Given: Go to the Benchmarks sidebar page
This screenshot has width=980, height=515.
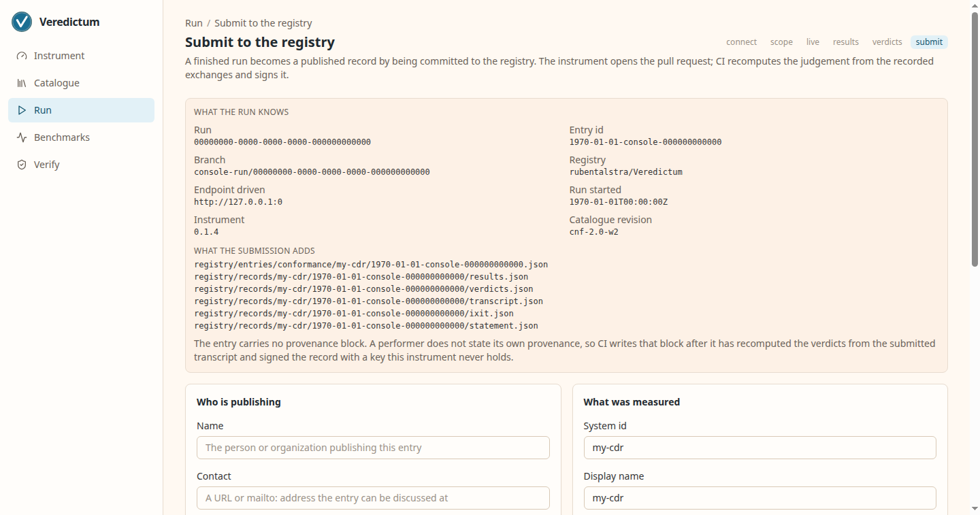Looking at the screenshot, I should click(x=81, y=137).
